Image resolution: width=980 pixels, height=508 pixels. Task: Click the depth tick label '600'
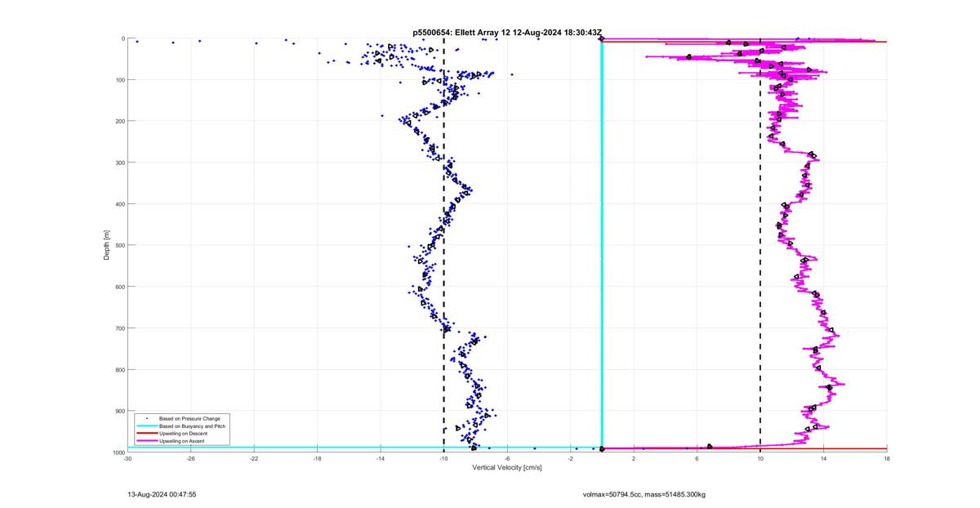click(x=119, y=287)
